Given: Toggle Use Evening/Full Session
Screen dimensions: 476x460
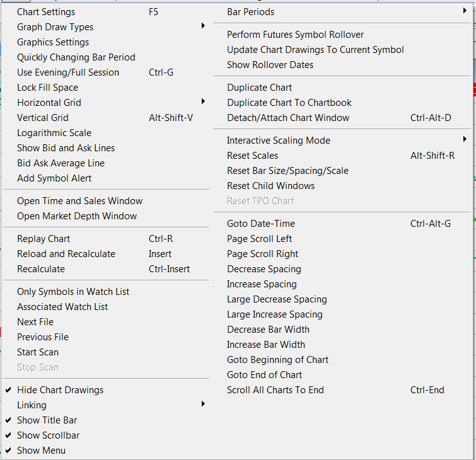Looking at the screenshot, I should coord(106,72).
